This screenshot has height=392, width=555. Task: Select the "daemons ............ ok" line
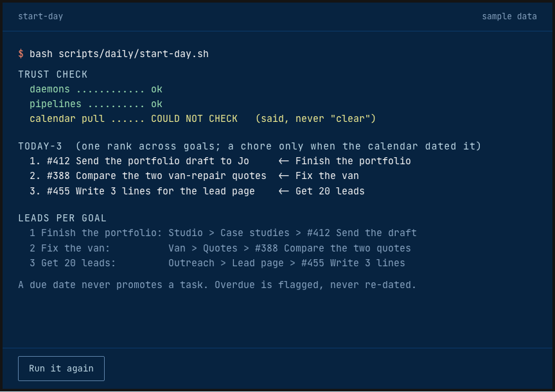tap(96, 89)
